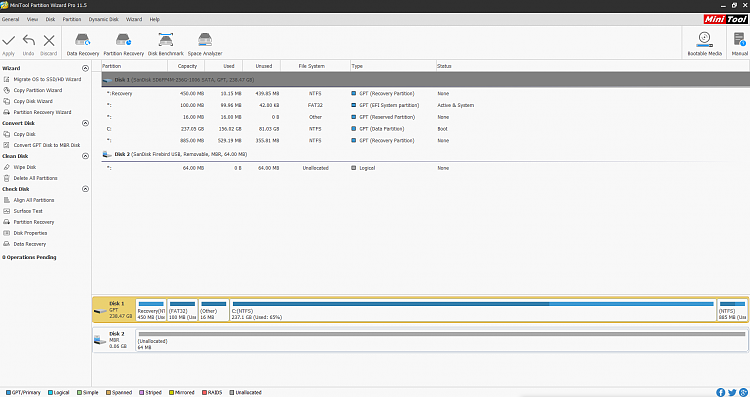Select the C: partition row
Image resolution: width=750 pixels, height=397 pixels.
(x=426, y=129)
